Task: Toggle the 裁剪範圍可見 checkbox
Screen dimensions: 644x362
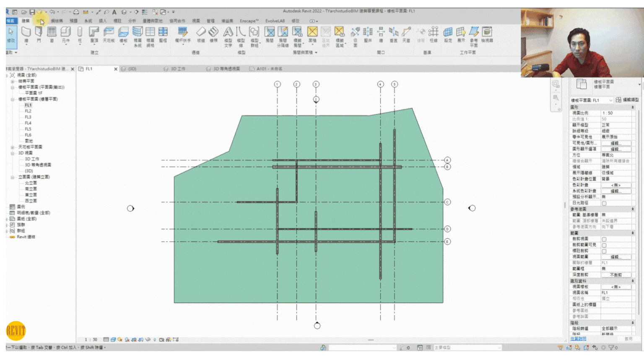Action: tap(604, 245)
